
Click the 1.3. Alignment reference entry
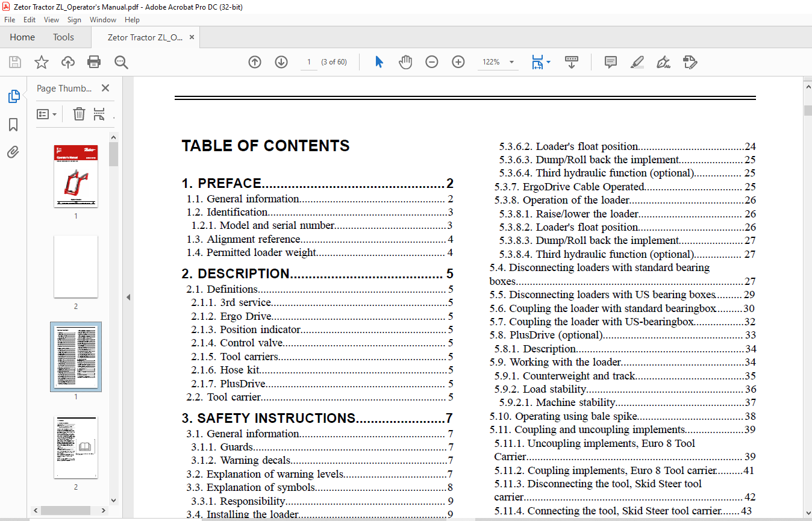tap(320, 239)
